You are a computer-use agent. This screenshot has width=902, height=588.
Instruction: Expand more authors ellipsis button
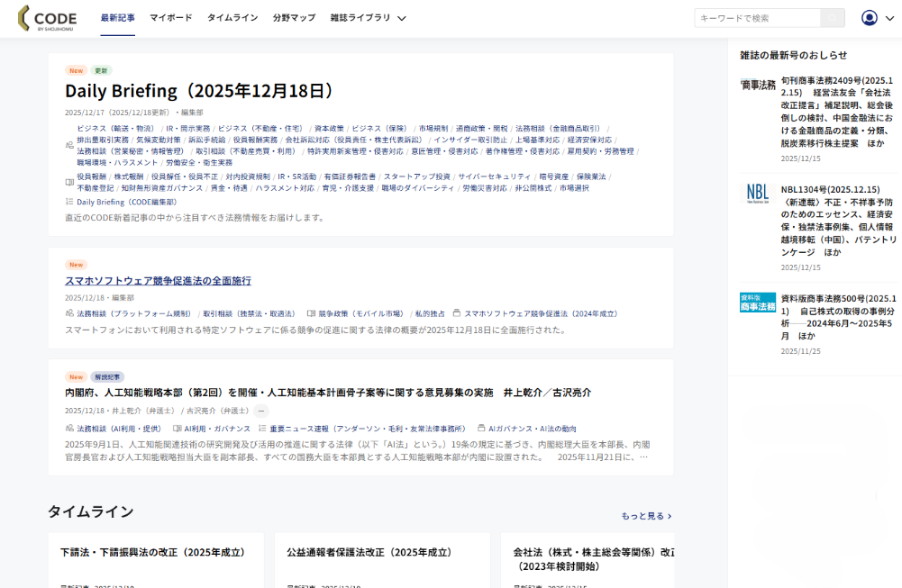pos(261,411)
